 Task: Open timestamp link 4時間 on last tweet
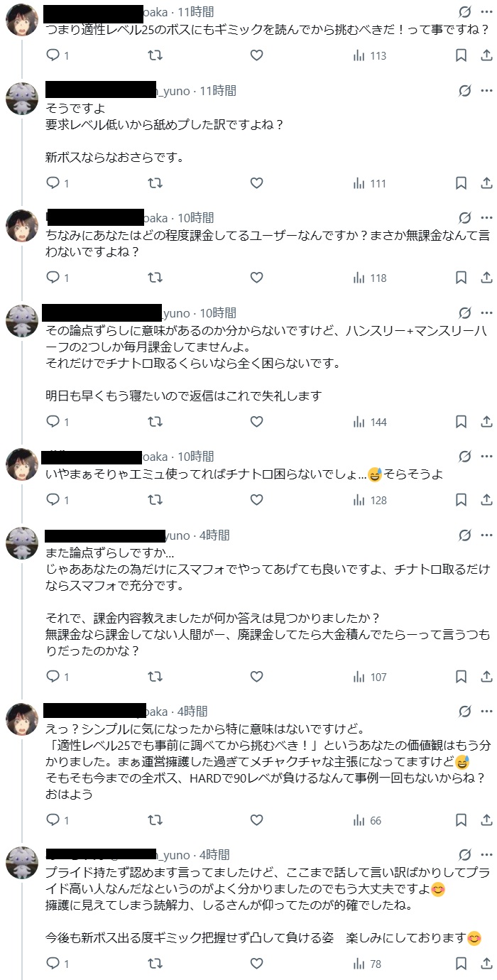click(214, 855)
